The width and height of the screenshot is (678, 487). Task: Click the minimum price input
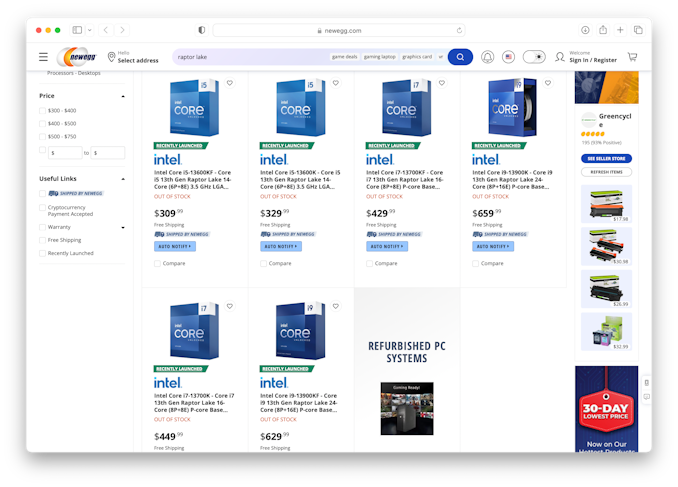tap(65, 153)
